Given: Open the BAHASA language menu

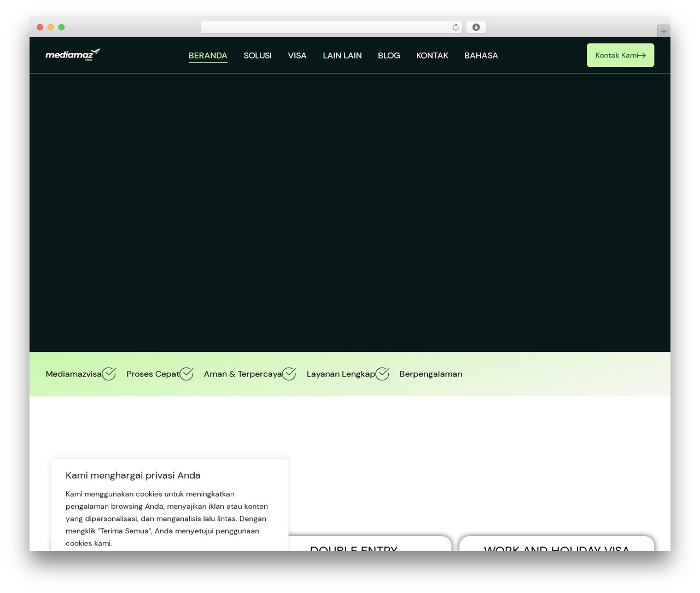Looking at the screenshot, I should pyautogui.click(x=481, y=55).
